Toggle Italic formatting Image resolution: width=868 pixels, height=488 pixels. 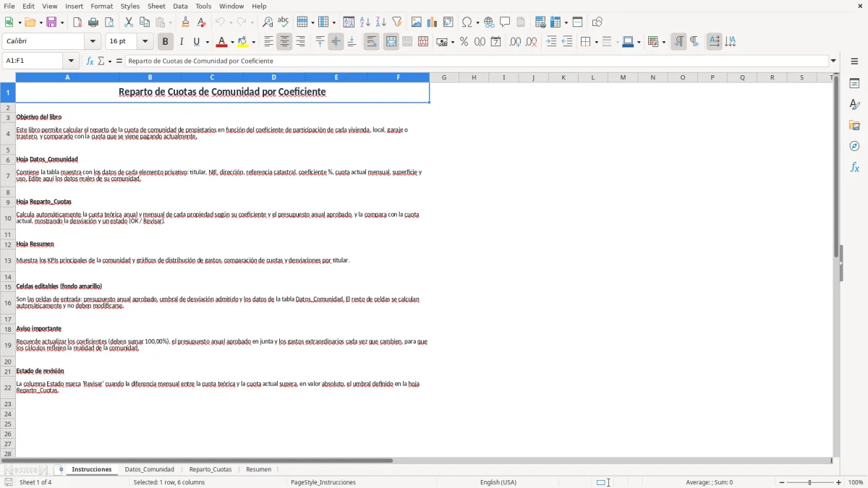point(182,42)
